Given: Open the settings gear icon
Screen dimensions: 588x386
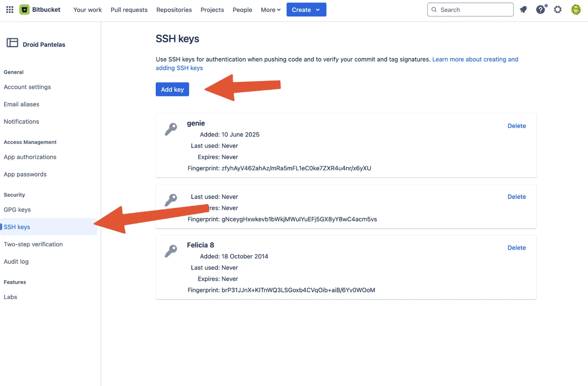Looking at the screenshot, I should (x=558, y=10).
